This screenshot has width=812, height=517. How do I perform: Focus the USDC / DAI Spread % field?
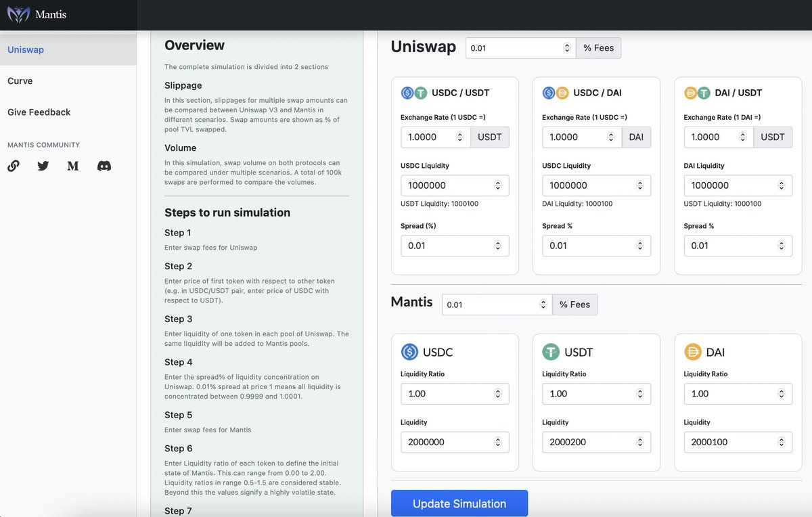pyautogui.click(x=597, y=246)
